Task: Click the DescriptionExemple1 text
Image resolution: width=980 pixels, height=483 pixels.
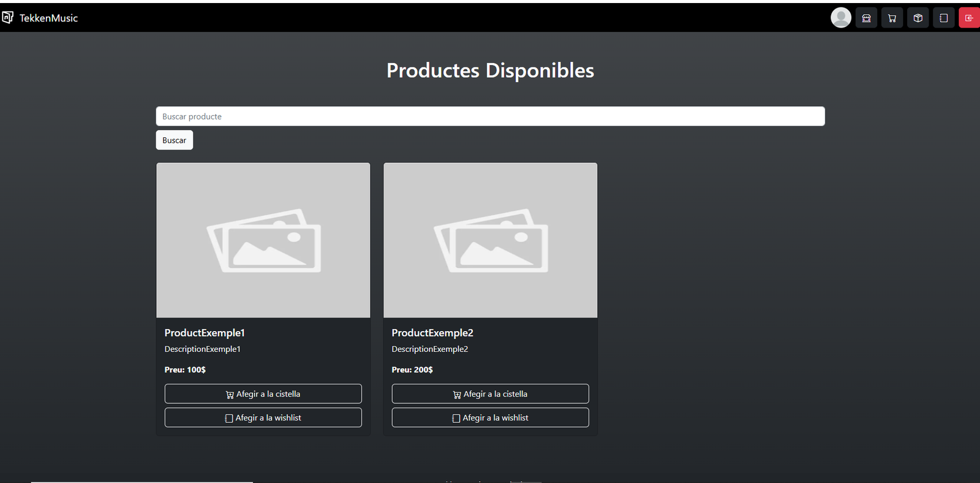Action: (x=202, y=349)
